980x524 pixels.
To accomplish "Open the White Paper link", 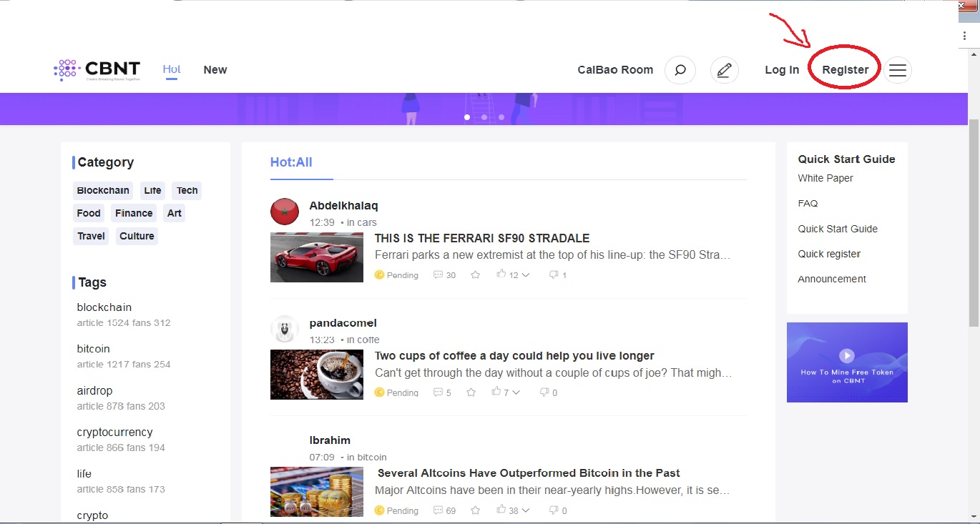I will 825,178.
